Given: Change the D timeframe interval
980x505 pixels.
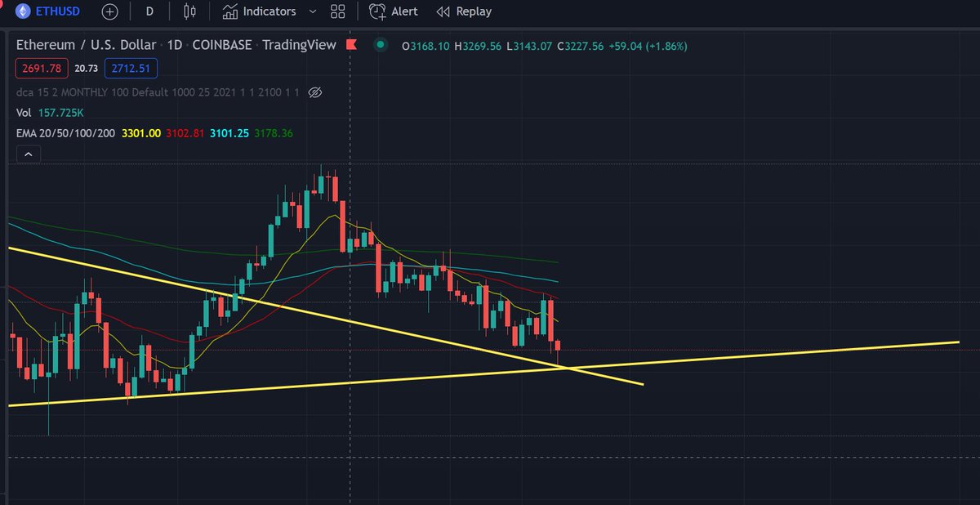Looking at the screenshot, I should (x=149, y=11).
